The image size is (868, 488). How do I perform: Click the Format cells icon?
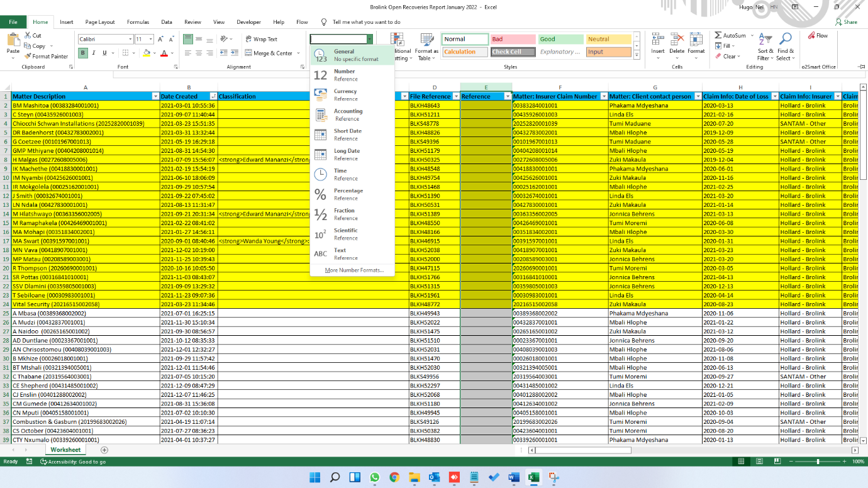(696, 40)
